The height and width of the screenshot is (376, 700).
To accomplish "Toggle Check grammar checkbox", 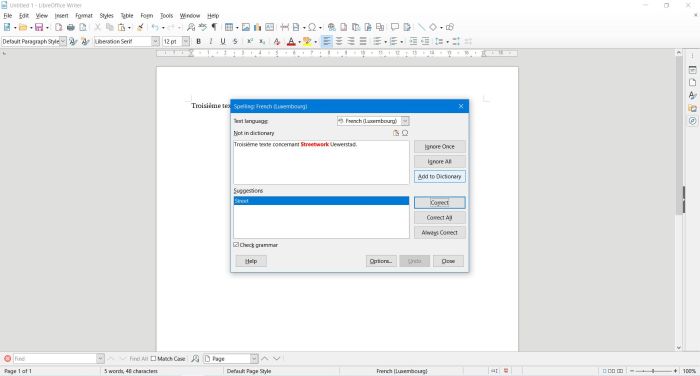I will [x=236, y=245].
